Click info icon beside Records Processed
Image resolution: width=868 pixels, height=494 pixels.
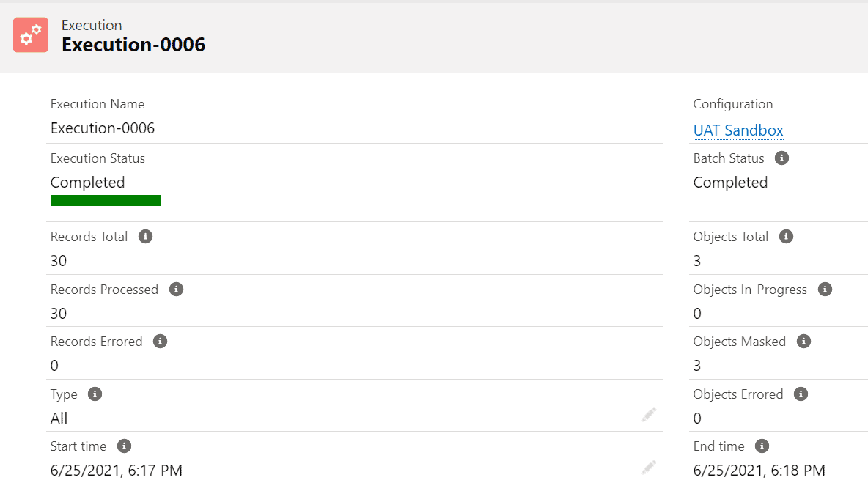[x=176, y=289]
